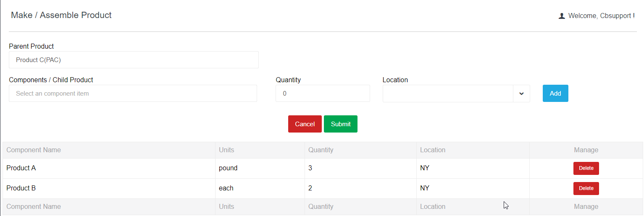This screenshot has width=644, height=216.
Task: Open the Location select field
Action: (x=448, y=94)
